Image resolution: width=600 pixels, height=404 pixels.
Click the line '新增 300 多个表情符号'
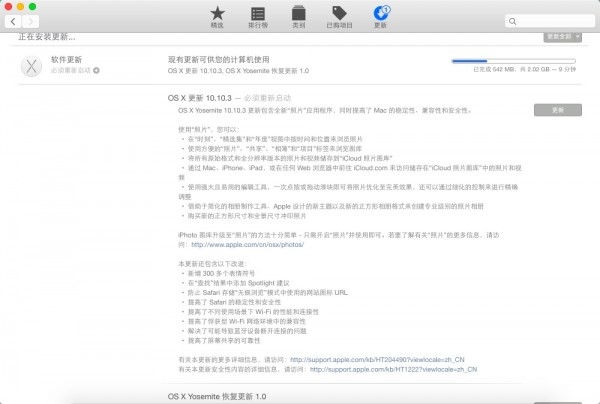pos(221,273)
